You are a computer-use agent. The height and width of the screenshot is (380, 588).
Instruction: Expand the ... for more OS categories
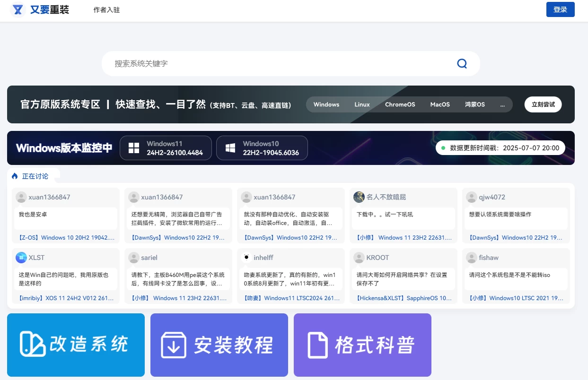(502, 104)
